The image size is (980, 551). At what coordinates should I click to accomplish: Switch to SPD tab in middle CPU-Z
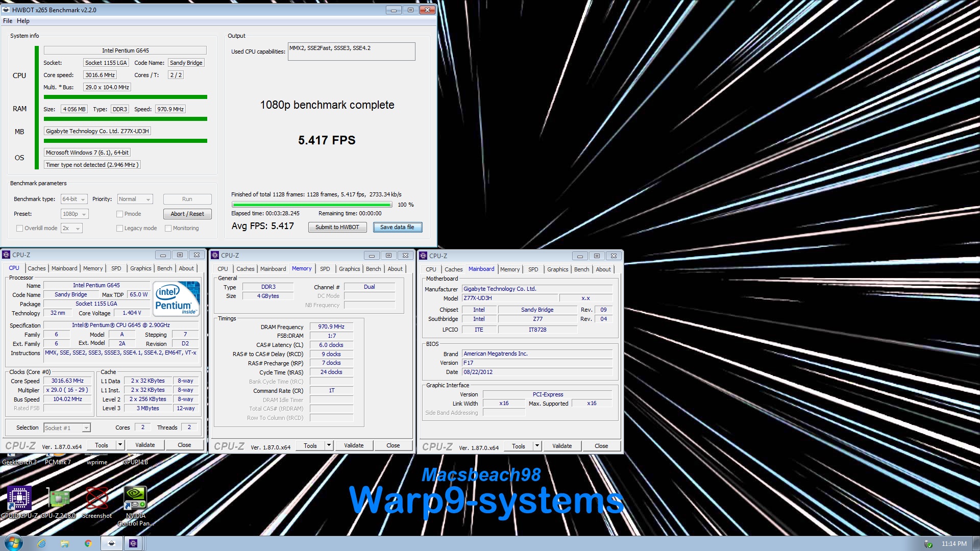pos(325,269)
